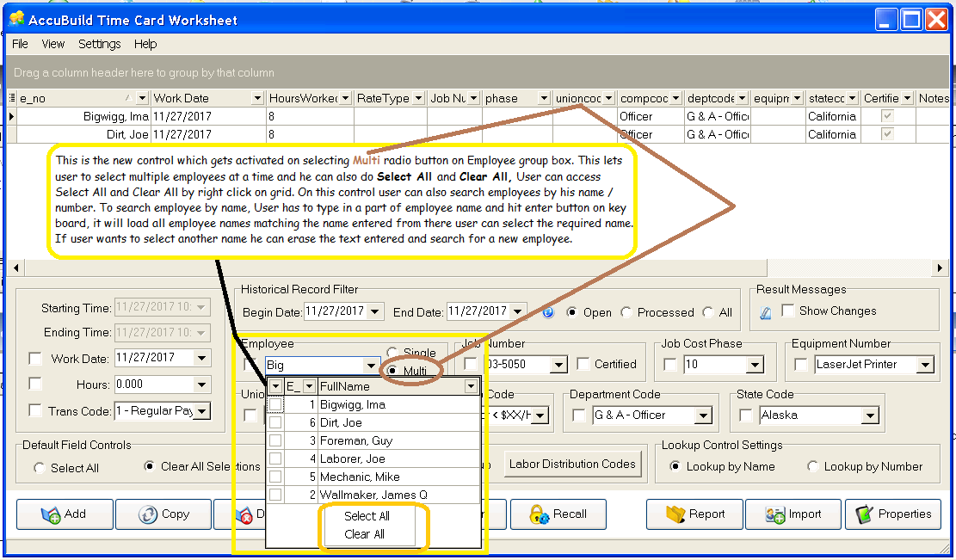Viewport: 956px width, 560px height.
Task: Click the Result Messages clear icon
Action: (766, 312)
